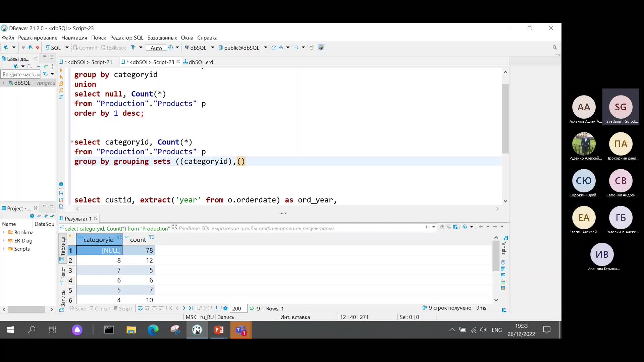Open the База данных menu
This screenshot has width=644, height=362.
click(x=162, y=38)
